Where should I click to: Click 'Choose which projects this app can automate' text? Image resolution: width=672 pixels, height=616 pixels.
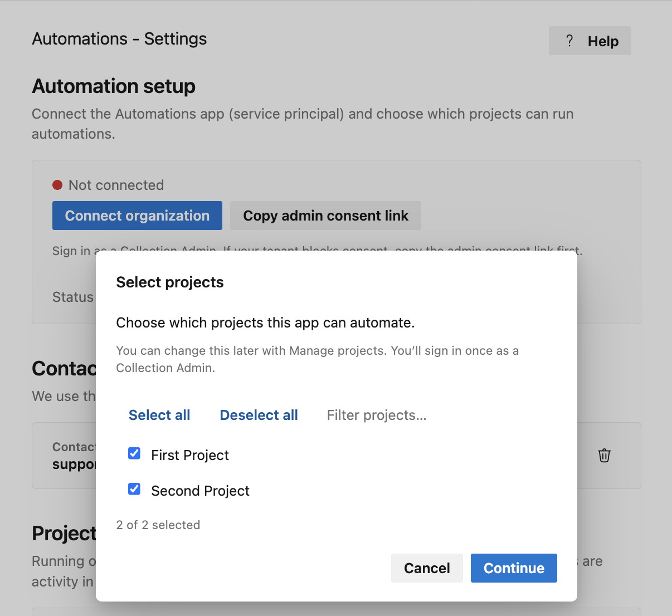265,323
